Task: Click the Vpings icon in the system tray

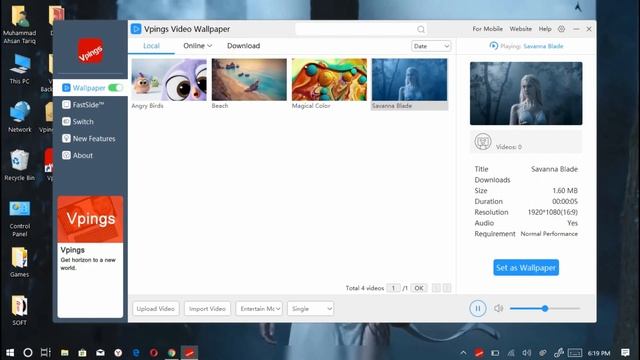Action: [x=479, y=353]
